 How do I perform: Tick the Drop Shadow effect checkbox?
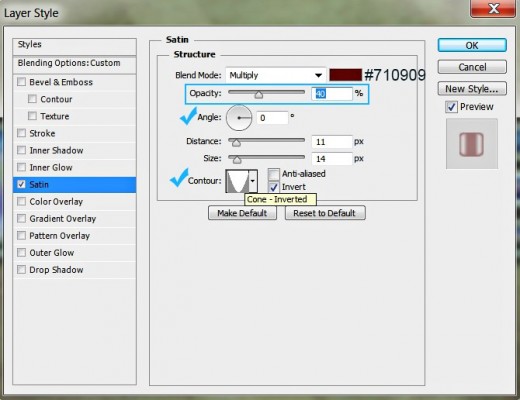pyautogui.click(x=21, y=269)
